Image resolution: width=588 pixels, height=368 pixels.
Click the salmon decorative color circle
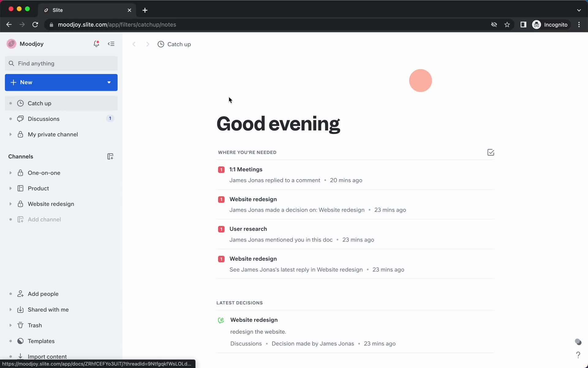click(420, 81)
